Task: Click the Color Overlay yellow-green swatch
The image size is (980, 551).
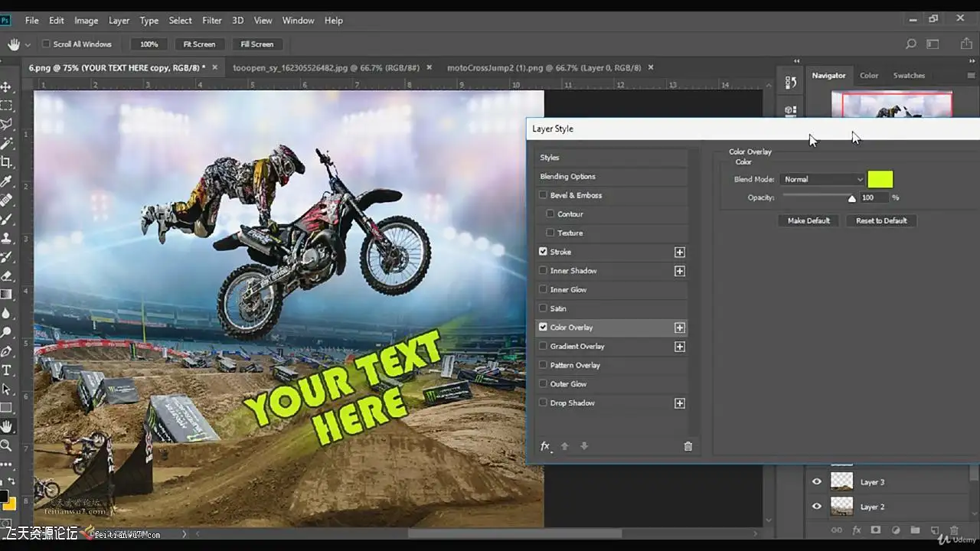Action: 880,179
